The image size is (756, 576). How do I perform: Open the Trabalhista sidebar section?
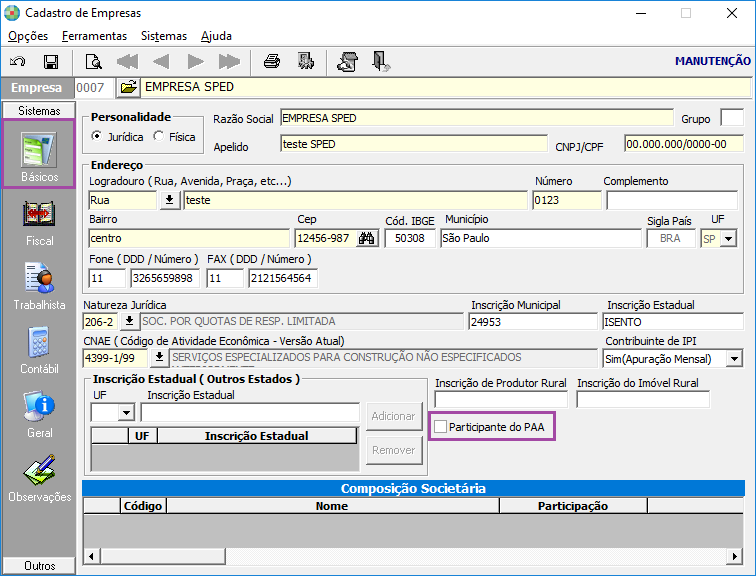pos(39,287)
